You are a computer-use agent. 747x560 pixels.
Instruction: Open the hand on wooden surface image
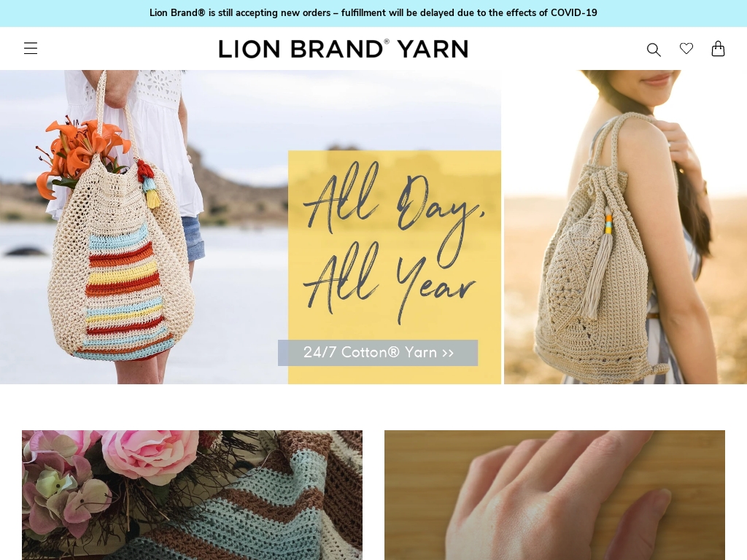click(x=554, y=495)
